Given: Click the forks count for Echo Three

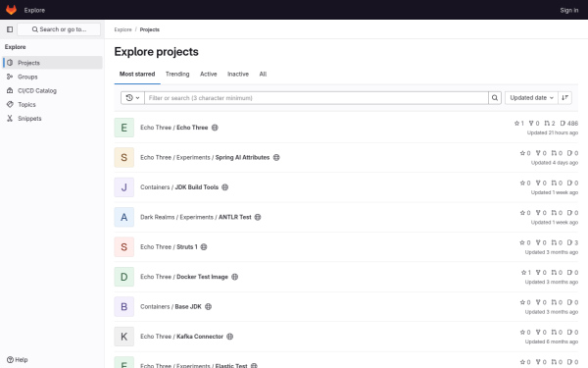Looking at the screenshot, I should [534, 124].
